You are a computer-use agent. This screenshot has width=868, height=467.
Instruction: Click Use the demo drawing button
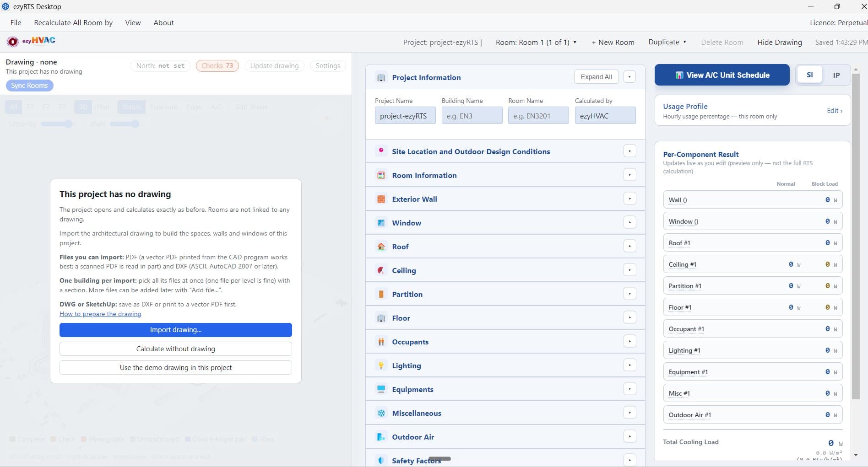coord(176,368)
